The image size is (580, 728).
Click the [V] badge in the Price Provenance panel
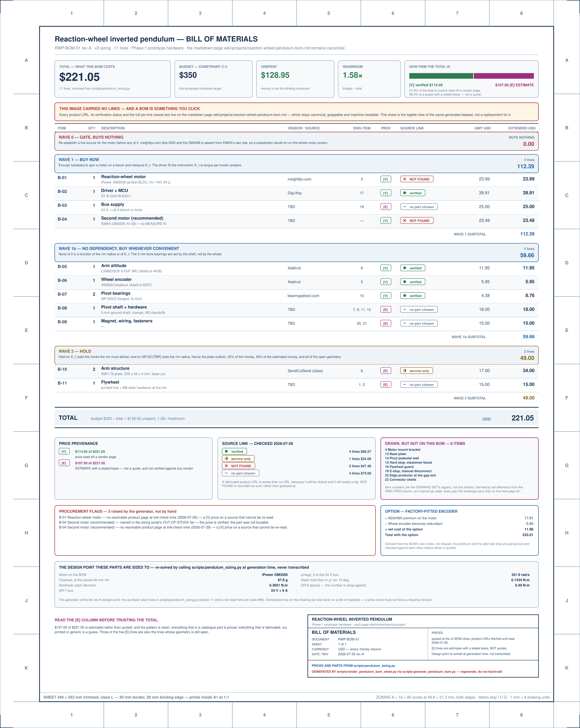[64, 451]
